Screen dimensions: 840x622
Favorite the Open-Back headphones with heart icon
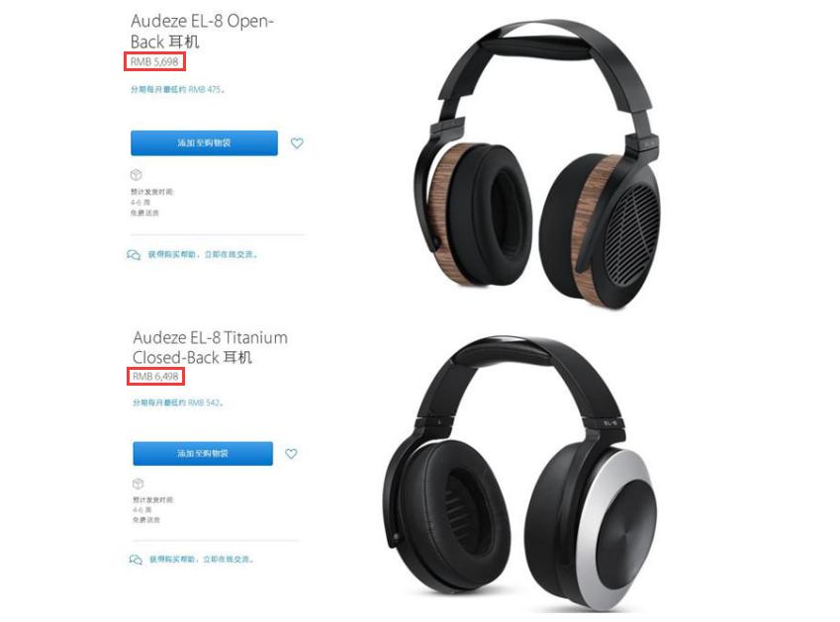point(297,143)
